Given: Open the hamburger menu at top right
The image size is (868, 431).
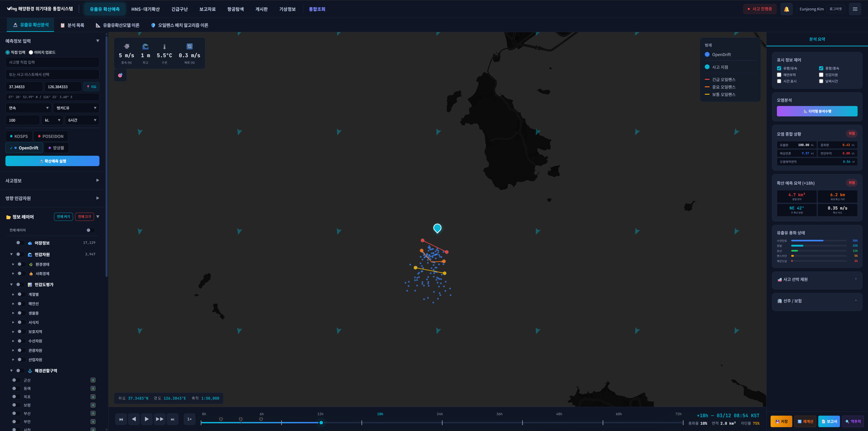Looking at the screenshot, I should (x=855, y=9).
